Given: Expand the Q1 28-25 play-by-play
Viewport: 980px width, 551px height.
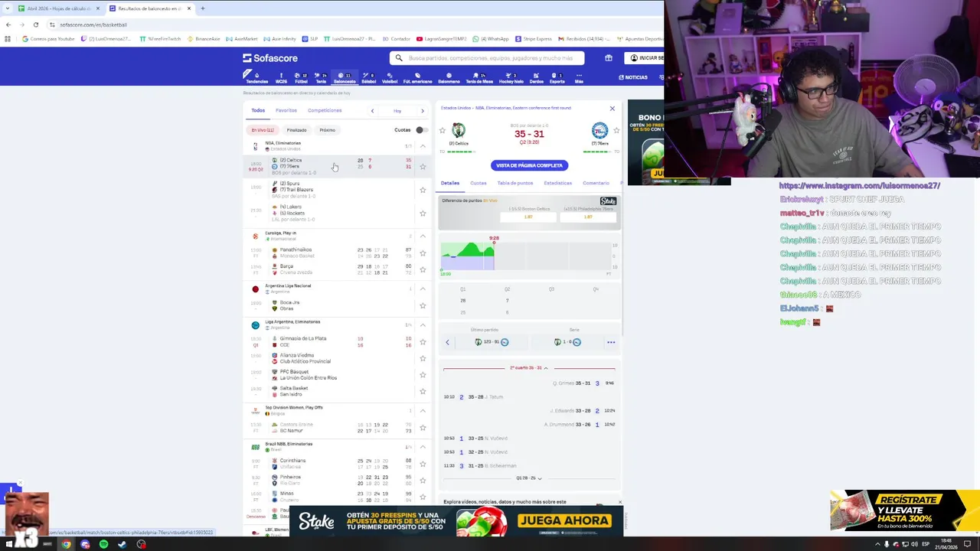Looking at the screenshot, I should point(529,478).
